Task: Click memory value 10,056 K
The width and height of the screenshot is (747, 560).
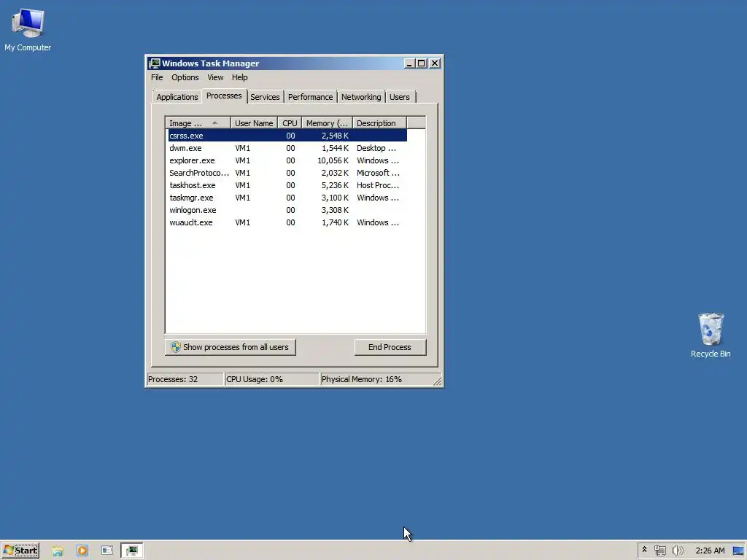Action: (333, 160)
